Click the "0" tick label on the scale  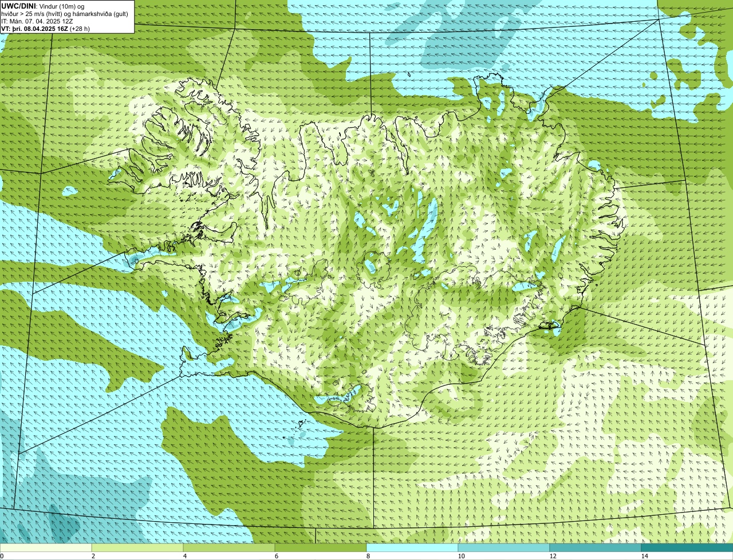tap(2, 556)
